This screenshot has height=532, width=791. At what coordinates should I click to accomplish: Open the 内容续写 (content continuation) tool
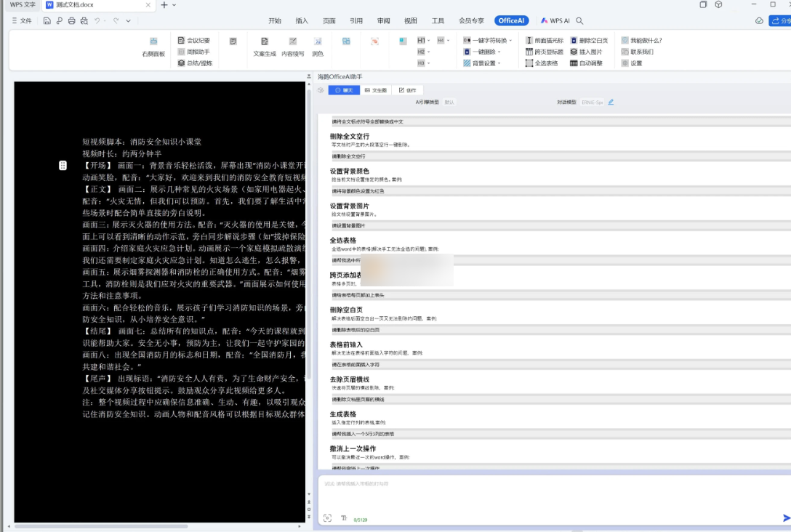coord(292,47)
